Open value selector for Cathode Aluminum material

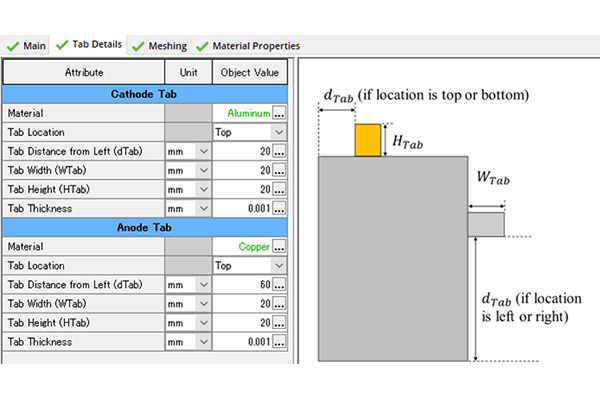point(279,113)
